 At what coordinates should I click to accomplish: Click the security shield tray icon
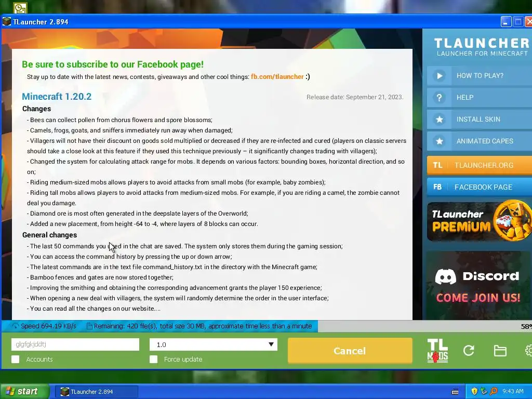tap(474, 392)
